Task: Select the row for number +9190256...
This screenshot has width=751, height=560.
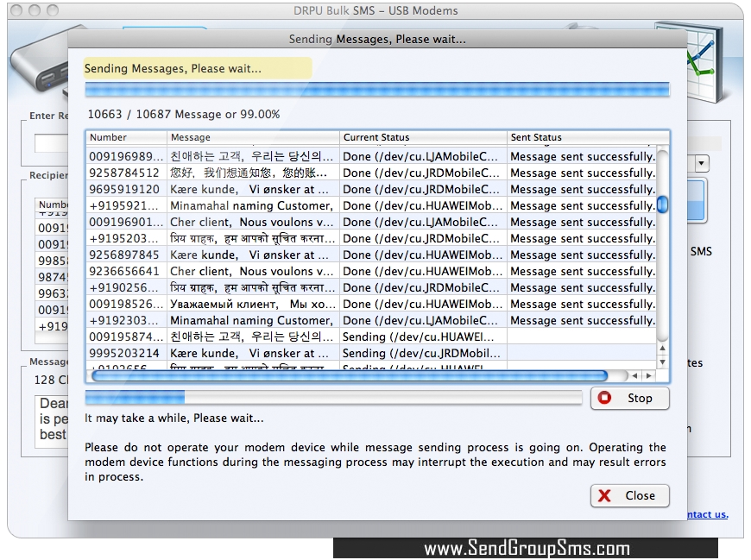Action: [371, 287]
